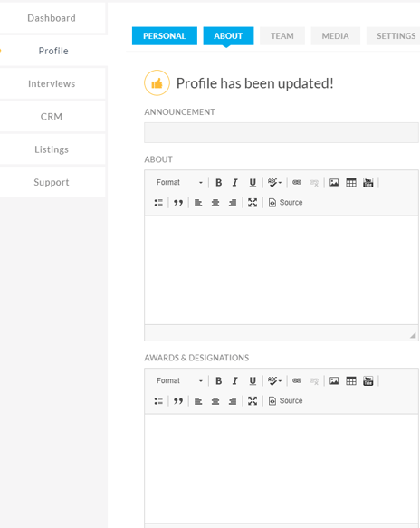Open Format dropdown in Awards editor
This screenshot has height=528, width=420.
click(x=179, y=381)
